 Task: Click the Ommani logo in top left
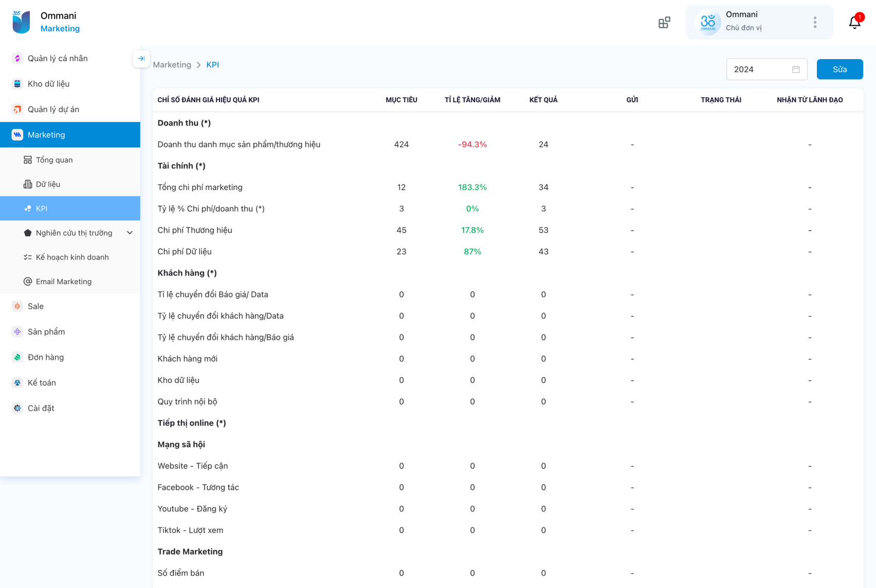point(22,22)
